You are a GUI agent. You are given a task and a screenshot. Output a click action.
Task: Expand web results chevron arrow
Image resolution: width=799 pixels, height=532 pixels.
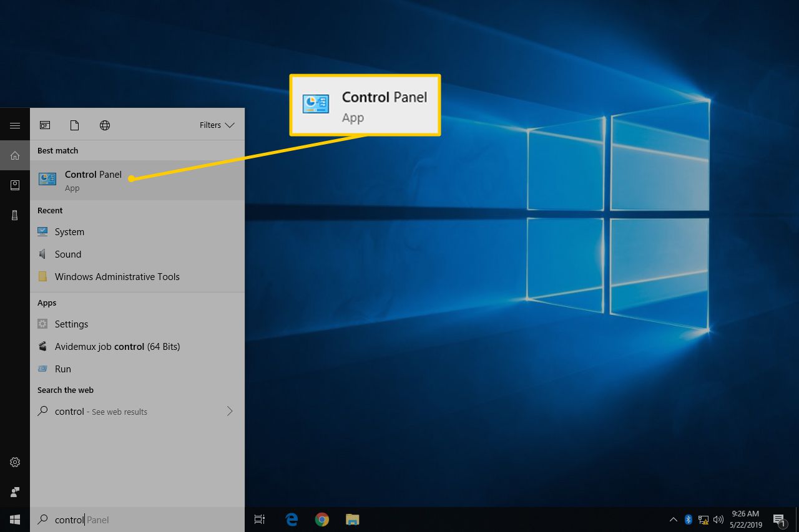[x=230, y=411]
